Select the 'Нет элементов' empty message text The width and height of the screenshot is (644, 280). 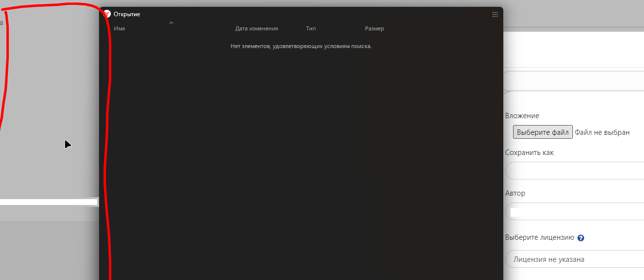coord(301,46)
